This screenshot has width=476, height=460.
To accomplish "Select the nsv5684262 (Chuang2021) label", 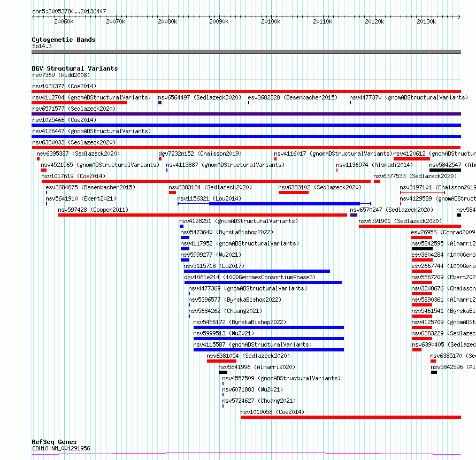I will [x=225, y=311].
